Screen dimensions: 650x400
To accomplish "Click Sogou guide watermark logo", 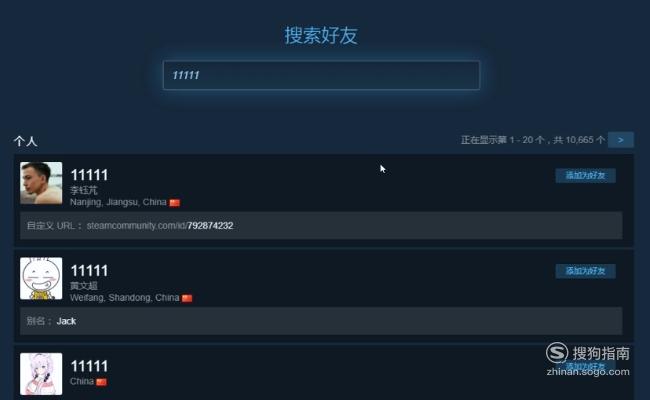I will [588, 359].
